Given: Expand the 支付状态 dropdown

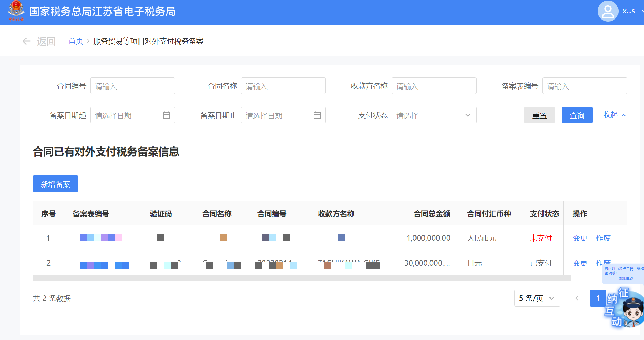Looking at the screenshot, I should pyautogui.click(x=434, y=115).
